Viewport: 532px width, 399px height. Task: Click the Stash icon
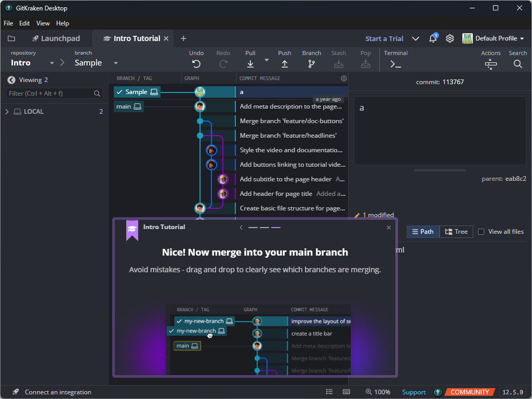[338, 64]
